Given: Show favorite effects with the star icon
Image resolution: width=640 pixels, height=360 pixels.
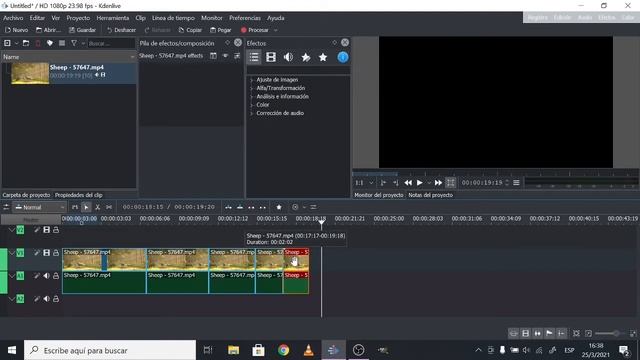Looking at the screenshot, I should [x=323, y=57].
